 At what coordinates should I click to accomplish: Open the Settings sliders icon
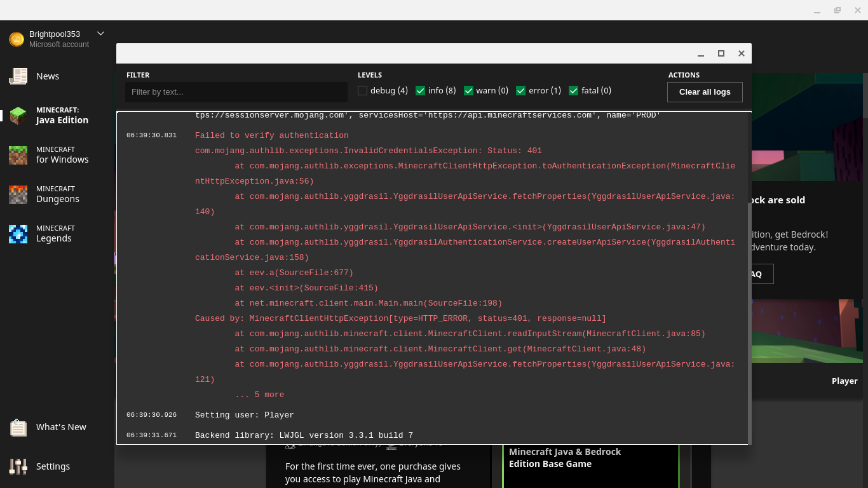(x=18, y=466)
